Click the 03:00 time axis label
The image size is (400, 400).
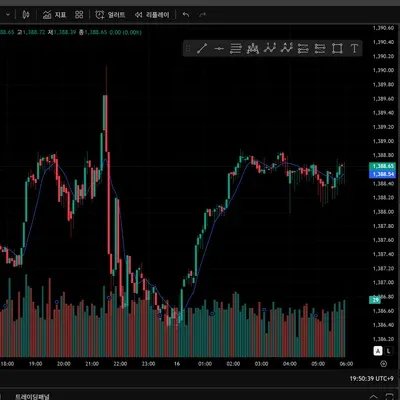(x=261, y=364)
